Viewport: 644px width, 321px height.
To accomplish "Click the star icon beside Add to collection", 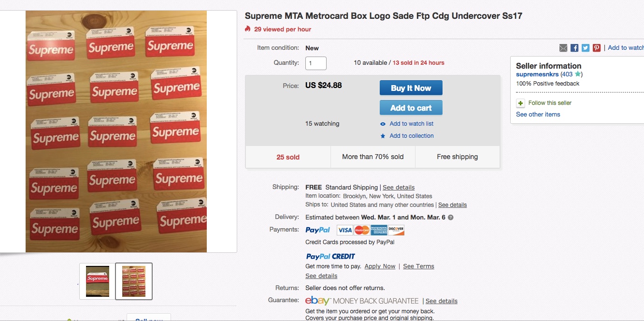I will pos(383,136).
